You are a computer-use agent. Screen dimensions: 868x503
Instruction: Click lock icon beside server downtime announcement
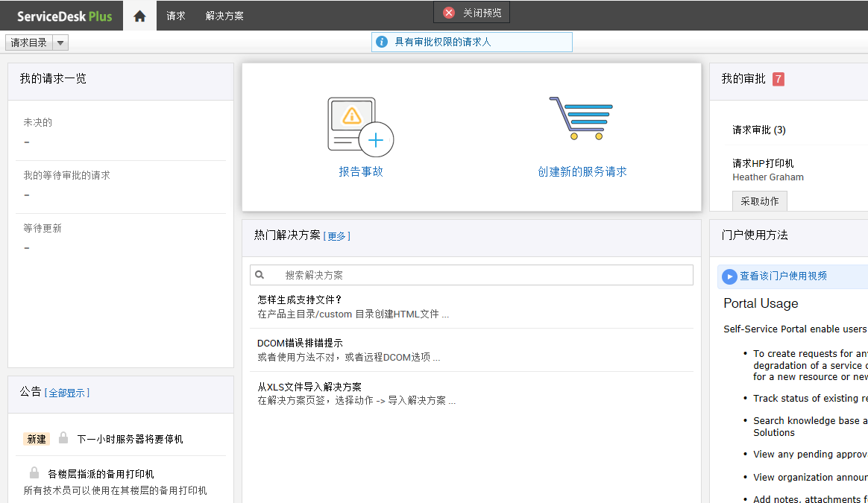pyautogui.click(x=63, y=438)
